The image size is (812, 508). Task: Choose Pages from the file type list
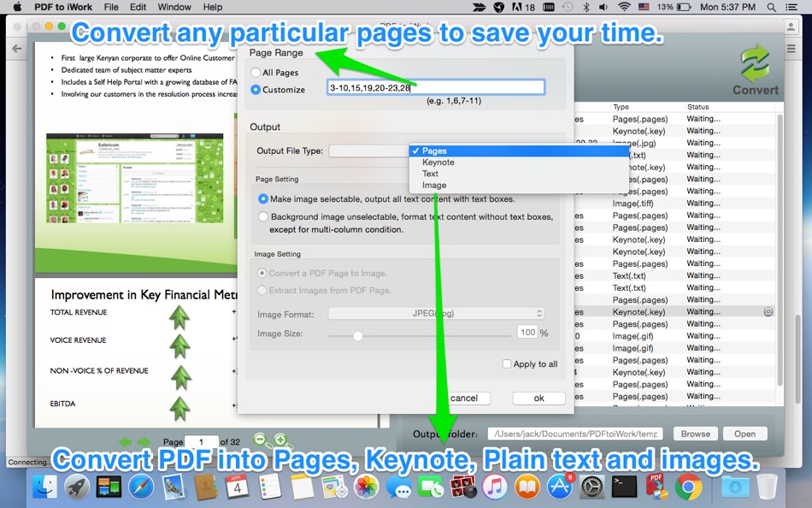coord(519,151)
